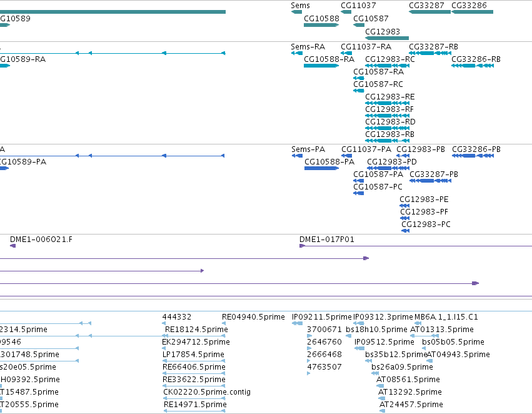532x414 pixels.
Task: Select the 2666468 feature label
Action: [324, 355]
